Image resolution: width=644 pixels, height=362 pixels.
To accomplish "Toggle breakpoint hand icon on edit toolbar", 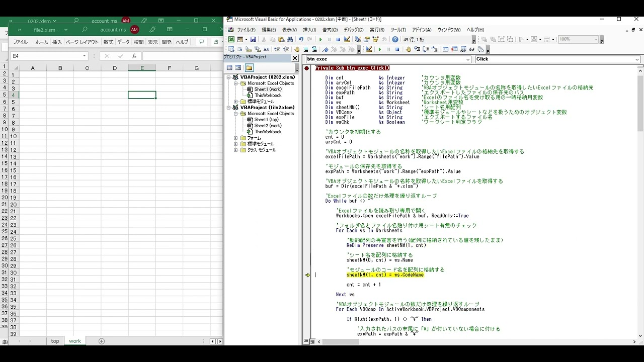I will (x=297, y=49).
